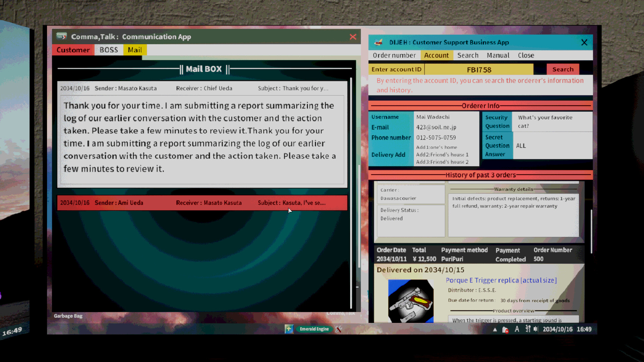Click the Order number menu item

tap(394, 55)
